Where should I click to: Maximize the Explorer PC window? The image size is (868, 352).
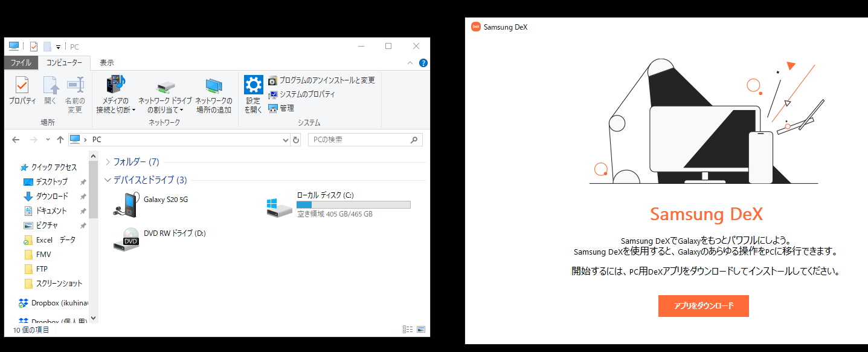click(388, 46)
